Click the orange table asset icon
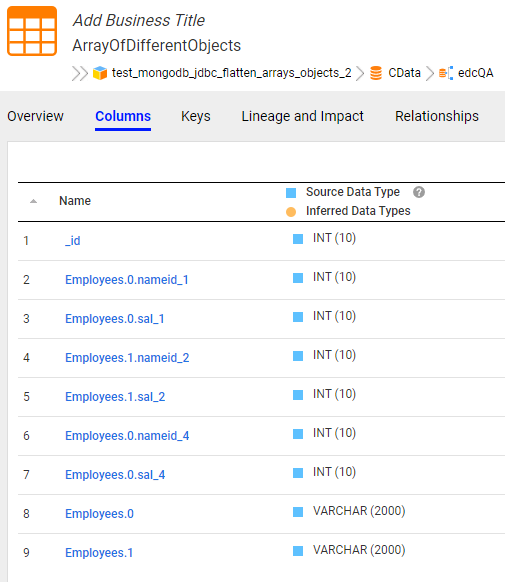Image resolution: width=505 pixels, height=582 pixels. tap(32, 31)
